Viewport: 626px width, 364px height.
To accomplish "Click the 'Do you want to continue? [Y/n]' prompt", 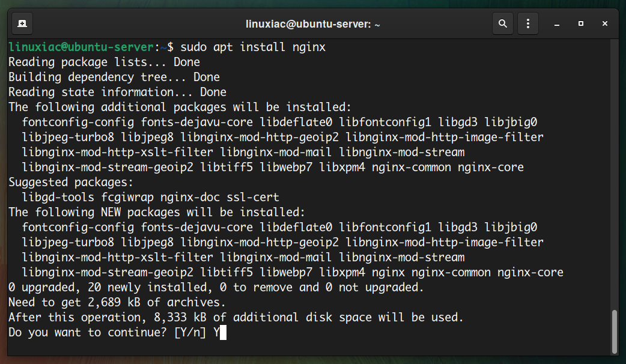I will [x=108, y=333].
